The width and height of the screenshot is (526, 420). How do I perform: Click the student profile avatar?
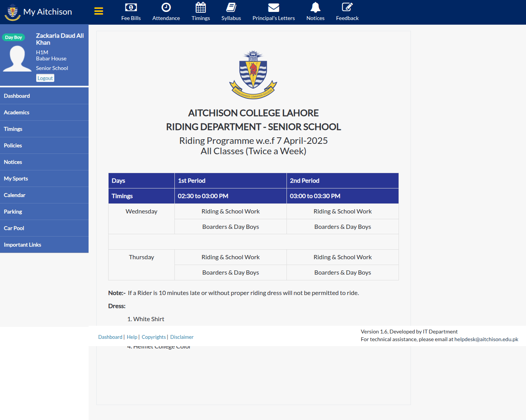pos(17,58)
